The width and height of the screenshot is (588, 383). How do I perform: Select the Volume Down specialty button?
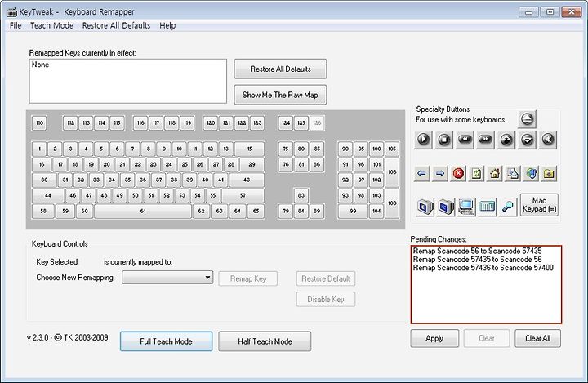coord(527,140)
